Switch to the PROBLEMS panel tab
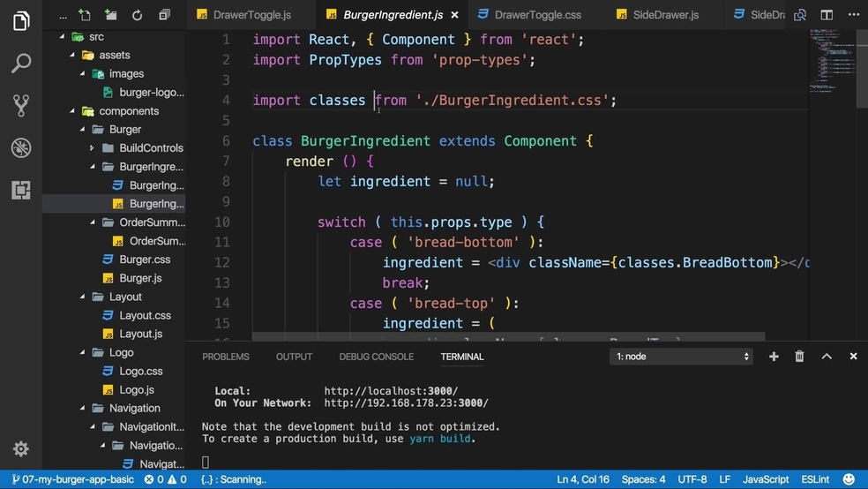The width and height of the screenshot is (868, 489). tap(226, 357)
